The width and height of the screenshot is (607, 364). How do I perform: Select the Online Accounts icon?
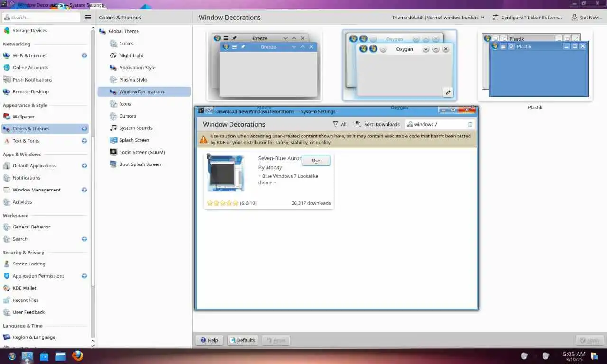tap(7, 67)
